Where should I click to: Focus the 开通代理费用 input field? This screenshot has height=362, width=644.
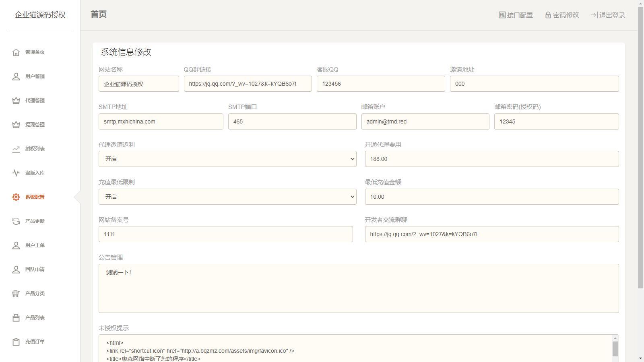pyautogui.click(x=492, y=159)
